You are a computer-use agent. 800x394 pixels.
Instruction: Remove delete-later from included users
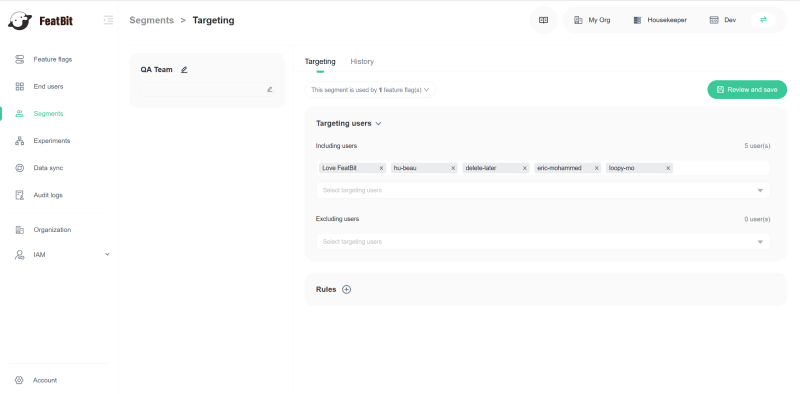click(524, 168)
